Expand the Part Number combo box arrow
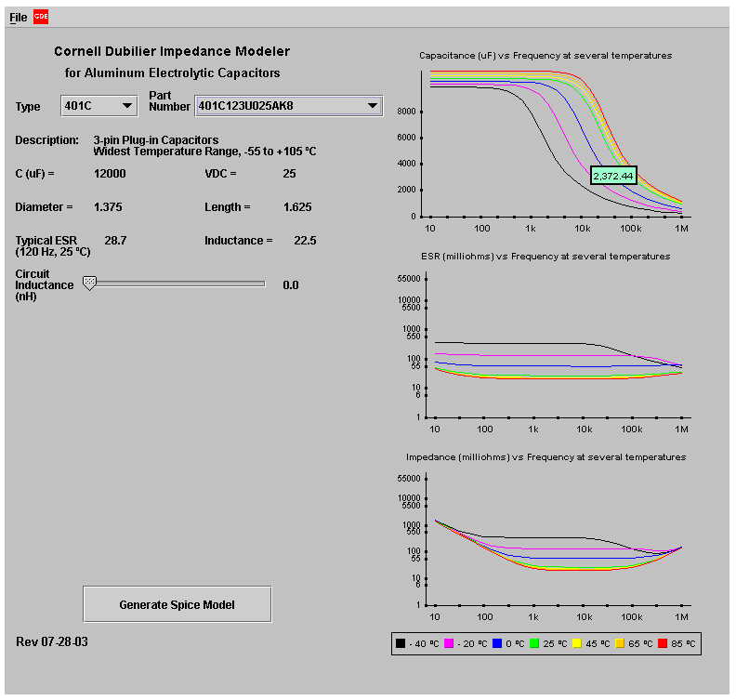This screenshot has width=736, height=700. [x=373, y=106]
